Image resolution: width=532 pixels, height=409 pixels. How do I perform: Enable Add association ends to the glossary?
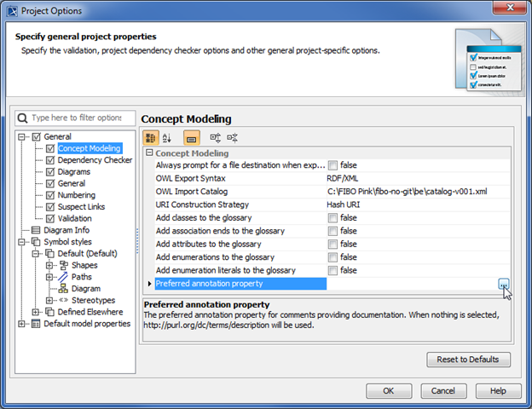[332, 231]
